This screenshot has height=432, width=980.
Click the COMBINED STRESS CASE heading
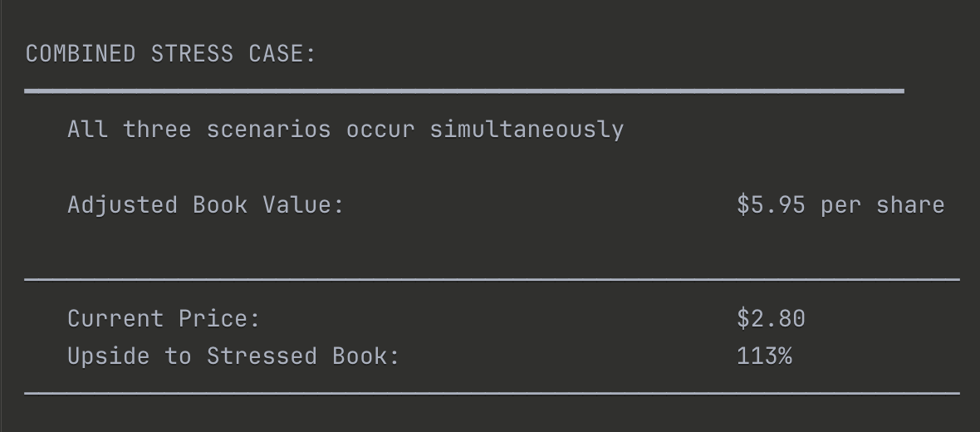pos(170,54)
